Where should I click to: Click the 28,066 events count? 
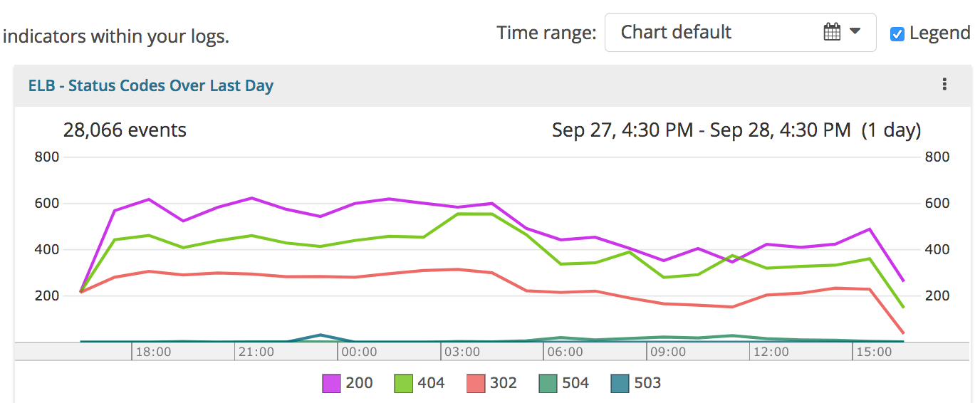pos(125,130)
